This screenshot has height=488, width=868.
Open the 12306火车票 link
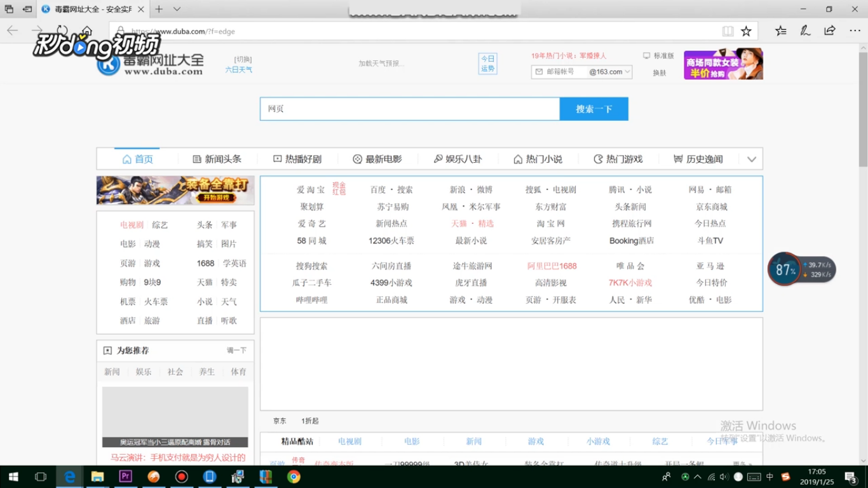(391, 241)
